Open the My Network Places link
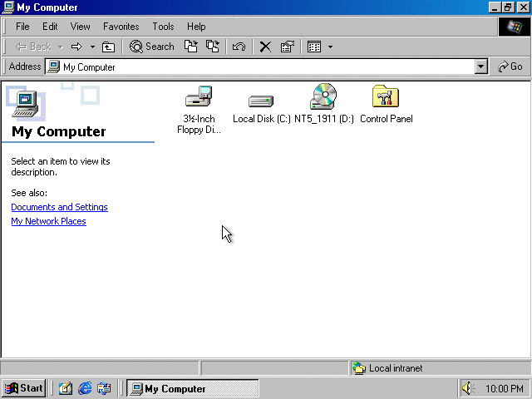The height and width of the screenshot is (399, 532). pos(48,221)
